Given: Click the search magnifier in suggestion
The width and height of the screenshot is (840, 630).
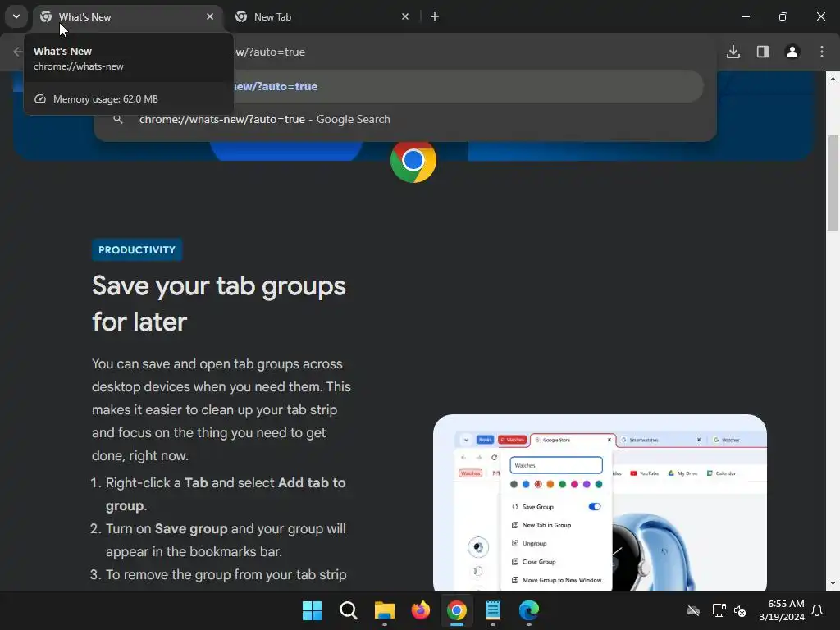Looking at the screenshot, I should 118,120.
